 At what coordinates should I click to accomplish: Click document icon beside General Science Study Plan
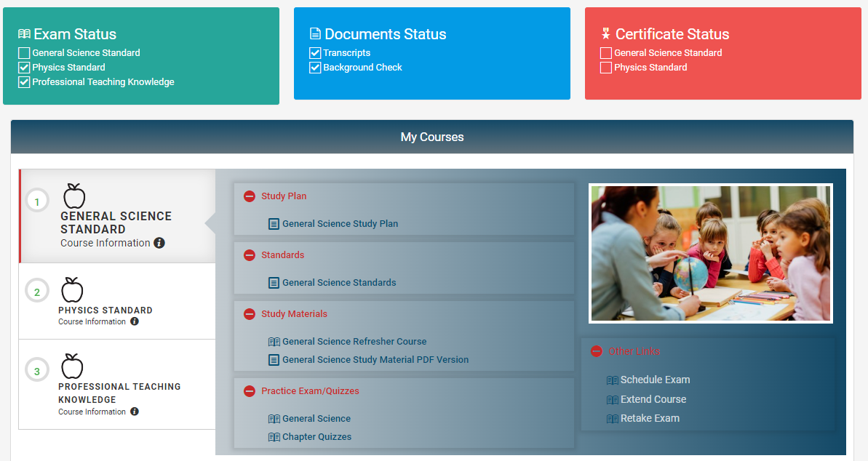pos(274,224)
